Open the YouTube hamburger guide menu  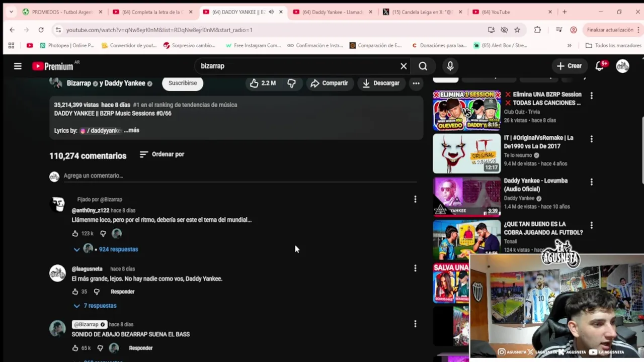[18, 66]
